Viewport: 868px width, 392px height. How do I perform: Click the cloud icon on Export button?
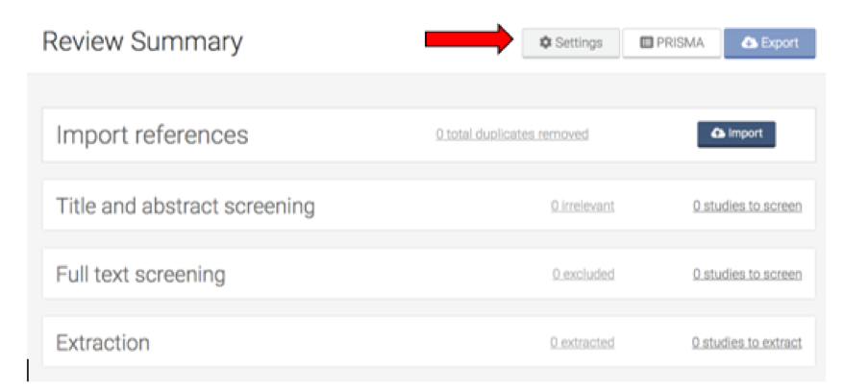750,43
